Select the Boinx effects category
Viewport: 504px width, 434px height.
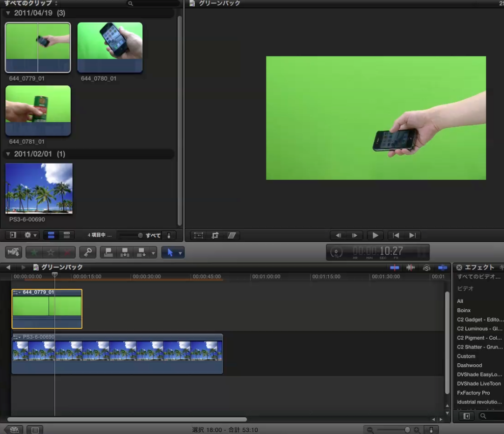pos(463,310)
